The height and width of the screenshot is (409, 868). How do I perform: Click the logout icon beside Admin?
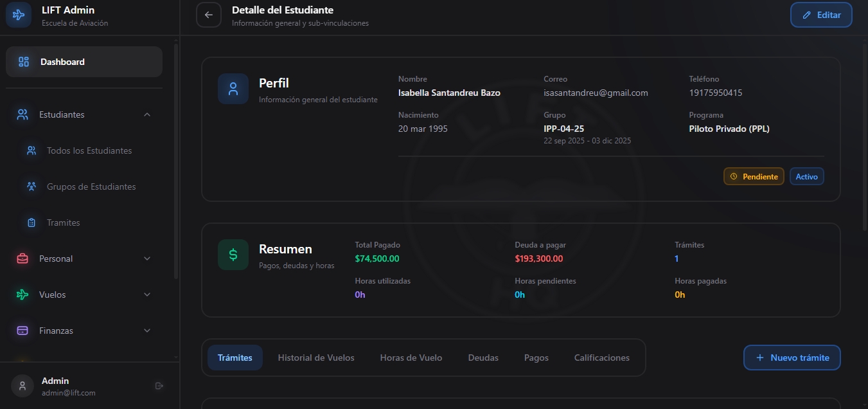click(x=159, y=386)
